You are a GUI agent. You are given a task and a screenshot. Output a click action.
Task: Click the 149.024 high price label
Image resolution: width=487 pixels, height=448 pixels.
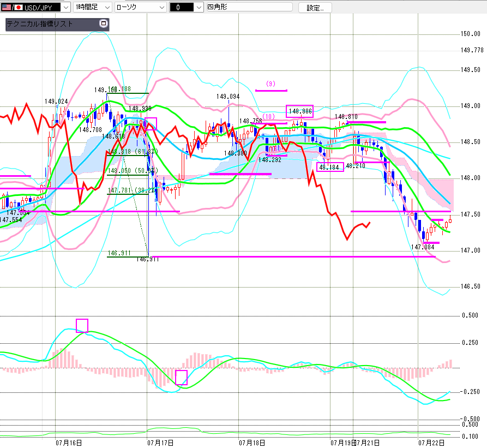point(56,101)
